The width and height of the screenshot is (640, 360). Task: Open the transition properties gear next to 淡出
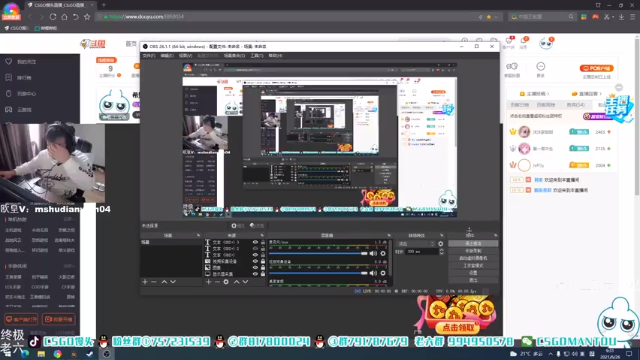tap(441, 244)
